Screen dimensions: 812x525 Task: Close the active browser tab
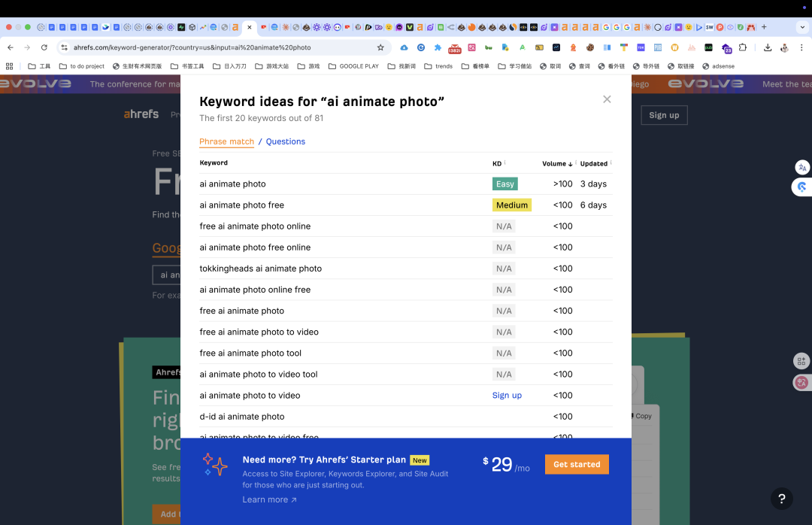click(249, 27)
